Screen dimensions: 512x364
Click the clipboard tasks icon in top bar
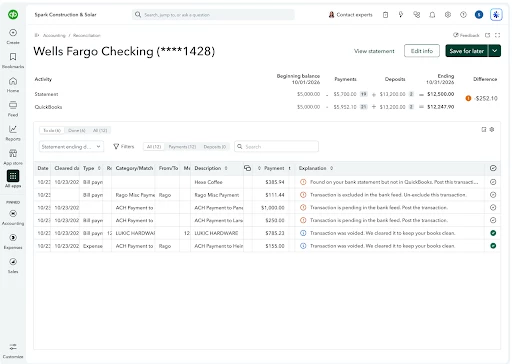385,15
